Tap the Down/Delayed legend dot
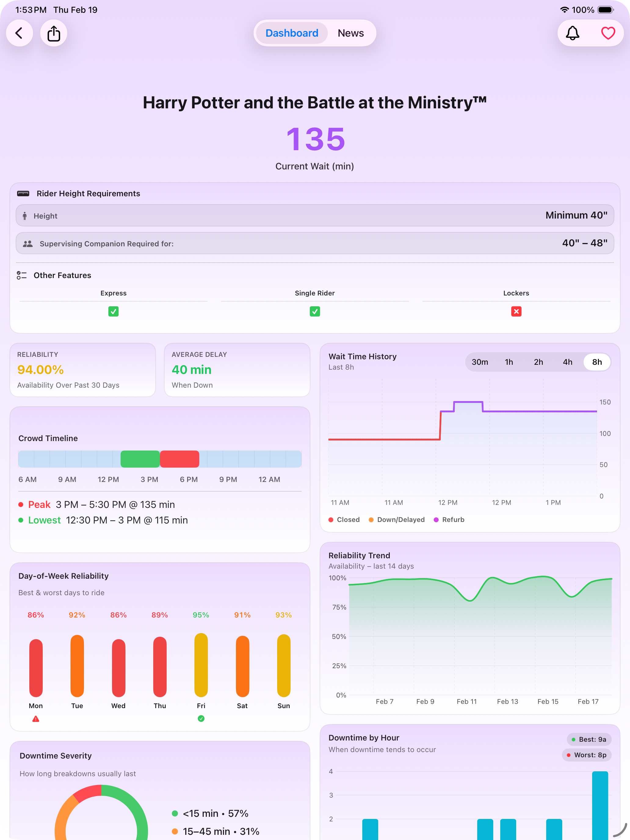Viewport: 630px width, 840px height. pyautogui.click(x=371, y=520)
